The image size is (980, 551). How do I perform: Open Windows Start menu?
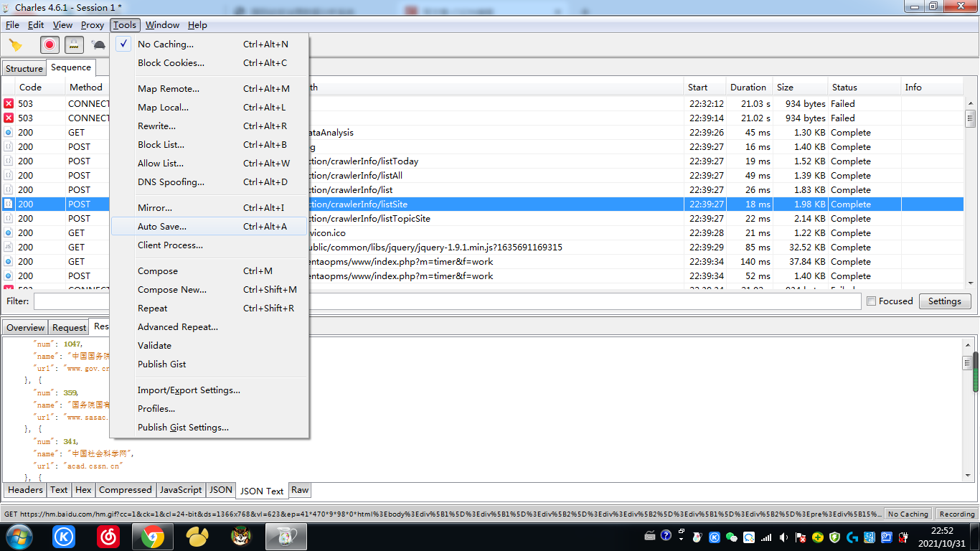pos(19,537)
